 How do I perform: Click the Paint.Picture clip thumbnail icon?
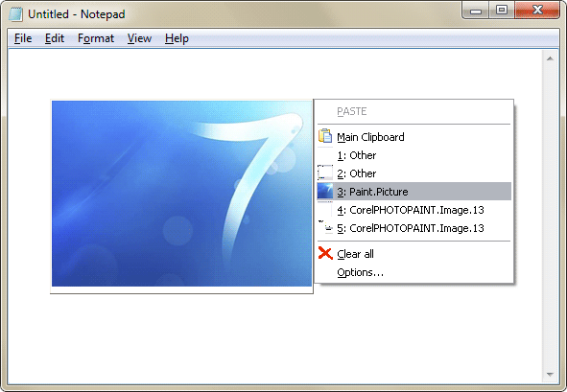(325, 191)
